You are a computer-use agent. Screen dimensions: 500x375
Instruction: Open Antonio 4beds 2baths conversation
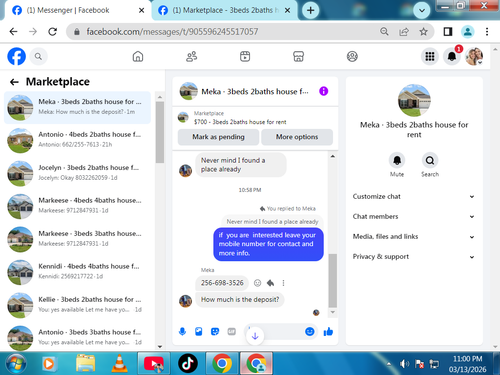point(77,140)
